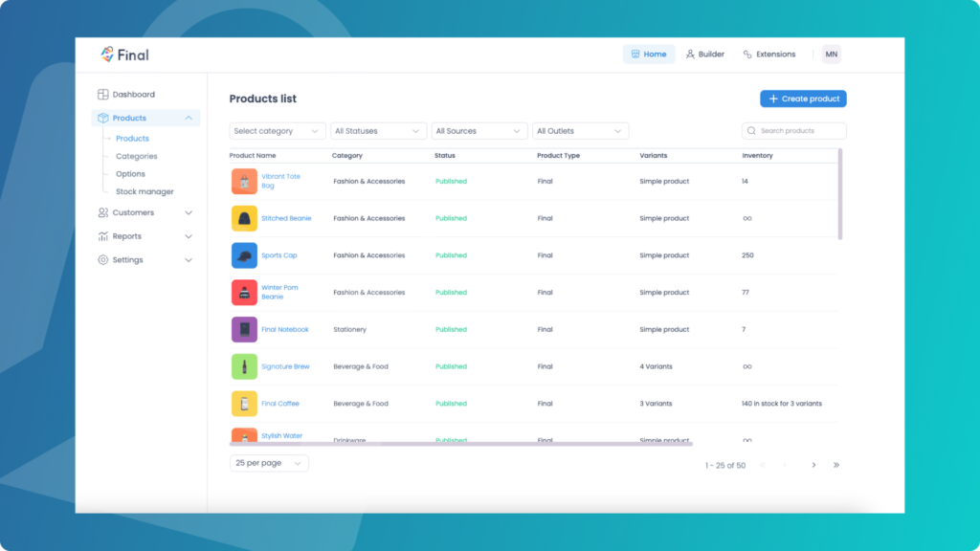Viewport: 980px width, 551px height.
Task: Switch to the Home tab
Action: 649,55
